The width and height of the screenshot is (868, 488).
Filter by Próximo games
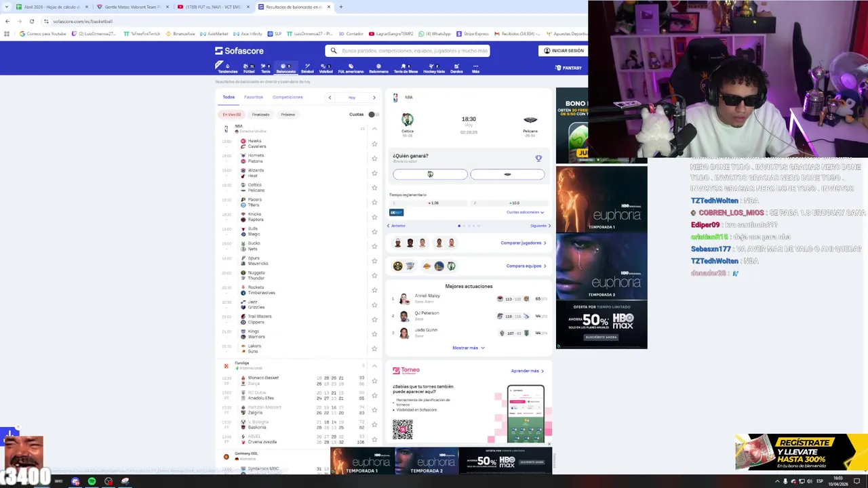click(x=288, y=115)
